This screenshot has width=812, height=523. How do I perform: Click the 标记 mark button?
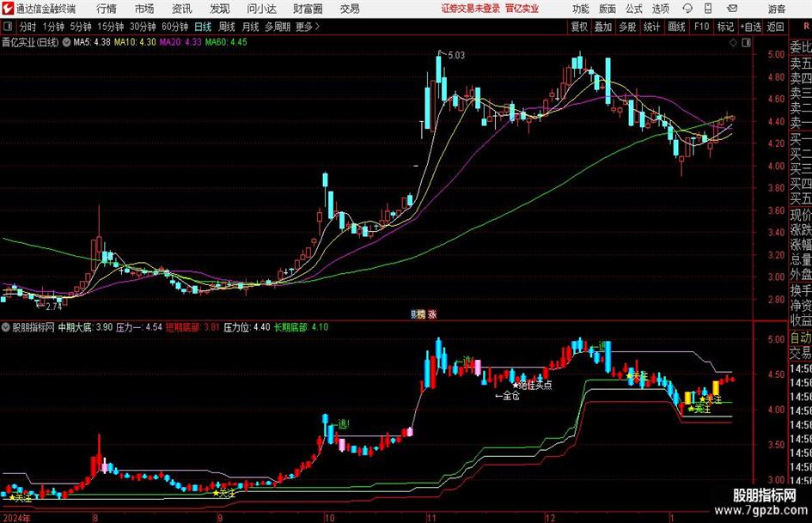(725, 27)
